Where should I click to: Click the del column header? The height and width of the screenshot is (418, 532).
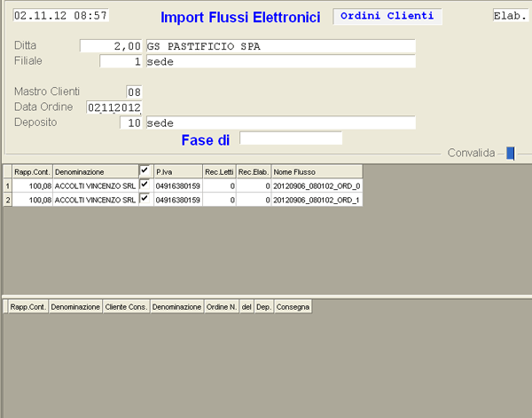point(246,307)
